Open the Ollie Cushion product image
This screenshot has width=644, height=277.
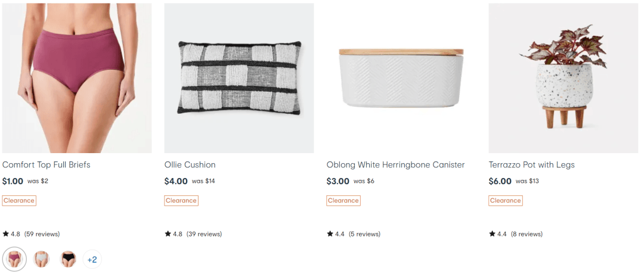239,78
